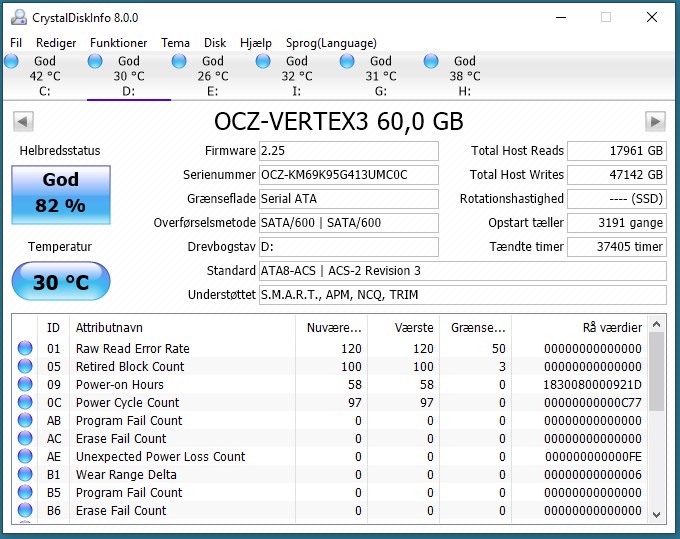This screenshot has height=539, width=680.
Task: Click the Grænseflade field showing Serial ATA
Action: (x=349, y=199)
